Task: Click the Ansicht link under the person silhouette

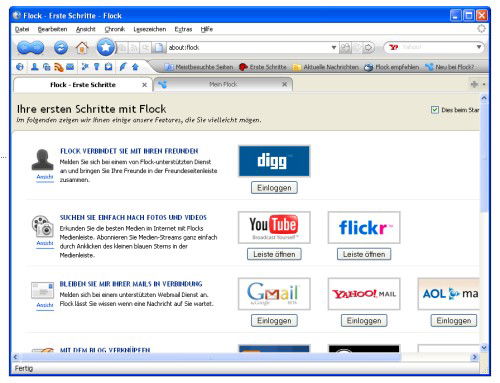Action: [x=45, y=177]
